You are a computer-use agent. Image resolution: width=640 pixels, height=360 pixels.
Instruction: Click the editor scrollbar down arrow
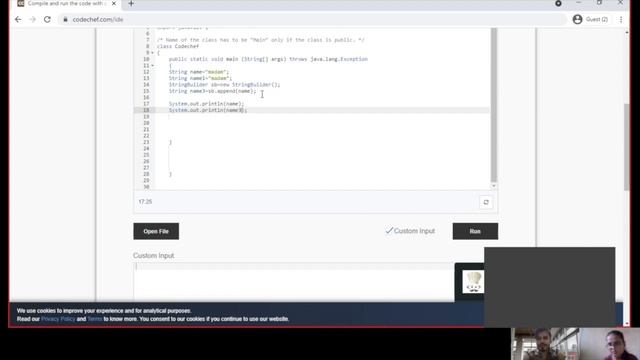[493, 186]
